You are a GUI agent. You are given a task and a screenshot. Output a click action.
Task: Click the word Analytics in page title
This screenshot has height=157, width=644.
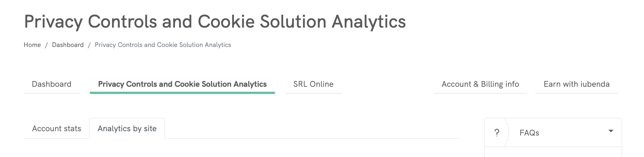click(368, 22)
